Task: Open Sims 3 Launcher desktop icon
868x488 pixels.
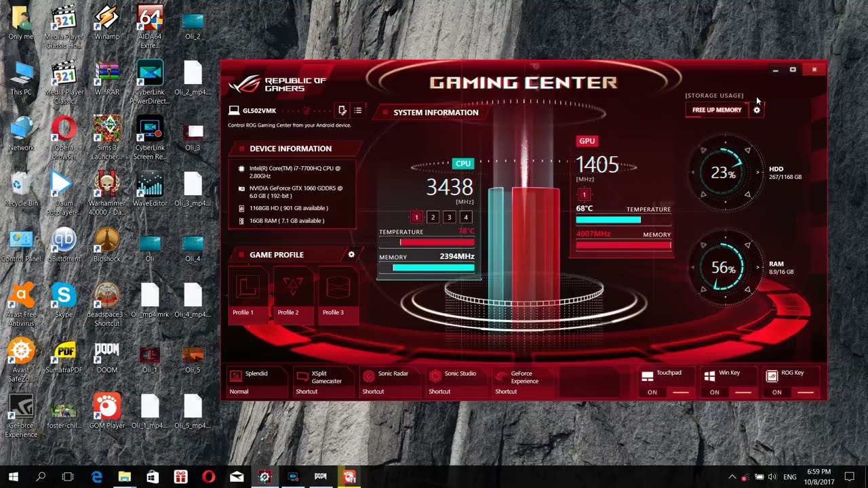Action: (x=106, y=138)
